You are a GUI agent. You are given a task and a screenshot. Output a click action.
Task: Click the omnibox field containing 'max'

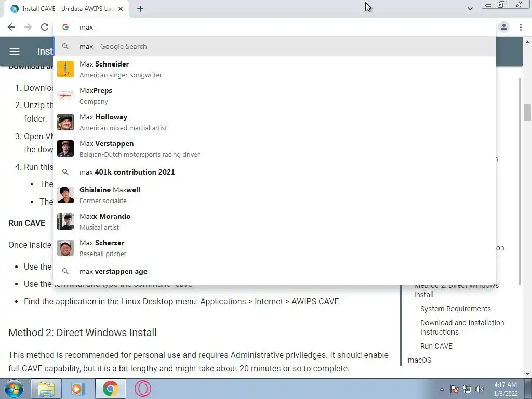pyautogui.click(x=274, y=27)
